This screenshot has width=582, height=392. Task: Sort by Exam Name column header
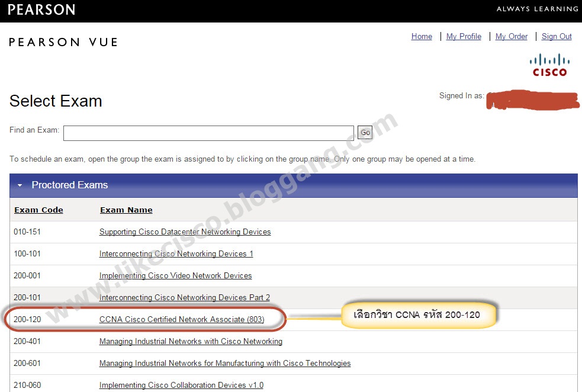126,210
